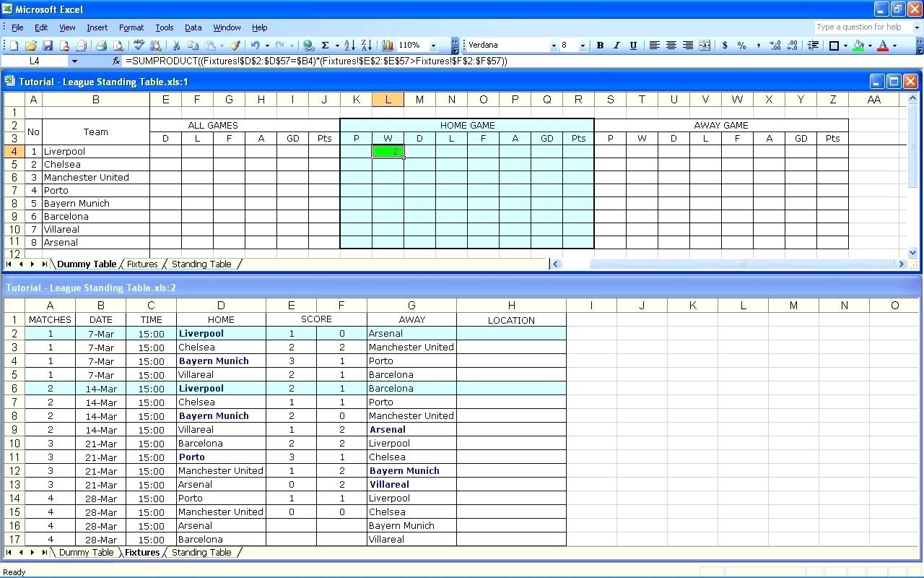Save the workbook using the floppy disk icon
Screen dimensions: 924x578
click(48, 46)
